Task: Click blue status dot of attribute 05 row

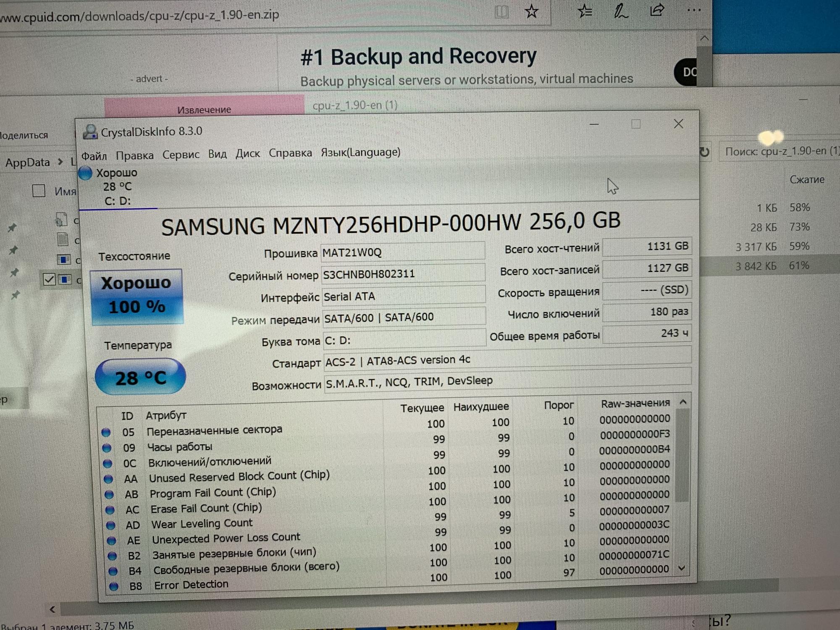Action: click(x=106, y=432)
